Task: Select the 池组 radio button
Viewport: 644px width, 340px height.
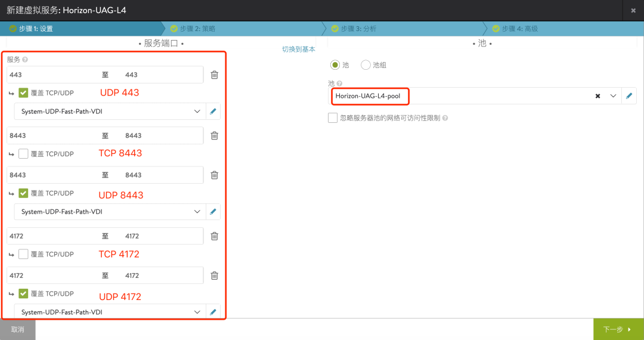Action: (366, 65)
